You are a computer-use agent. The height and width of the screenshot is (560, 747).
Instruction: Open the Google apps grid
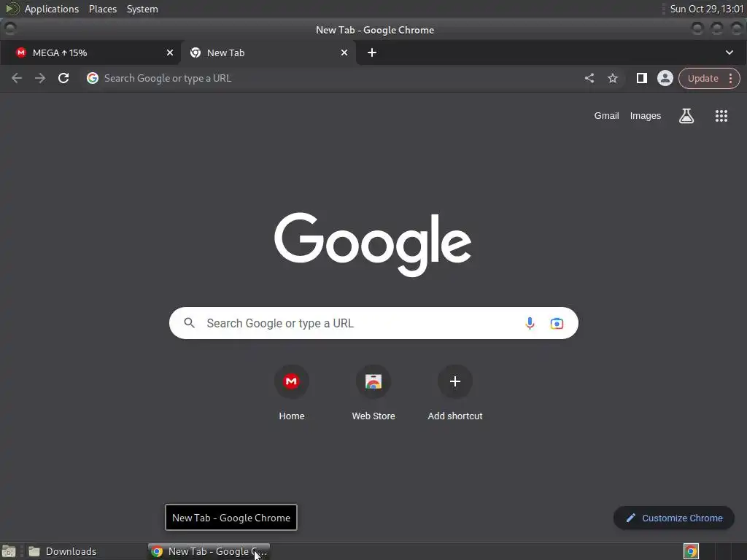coord(721,116)
